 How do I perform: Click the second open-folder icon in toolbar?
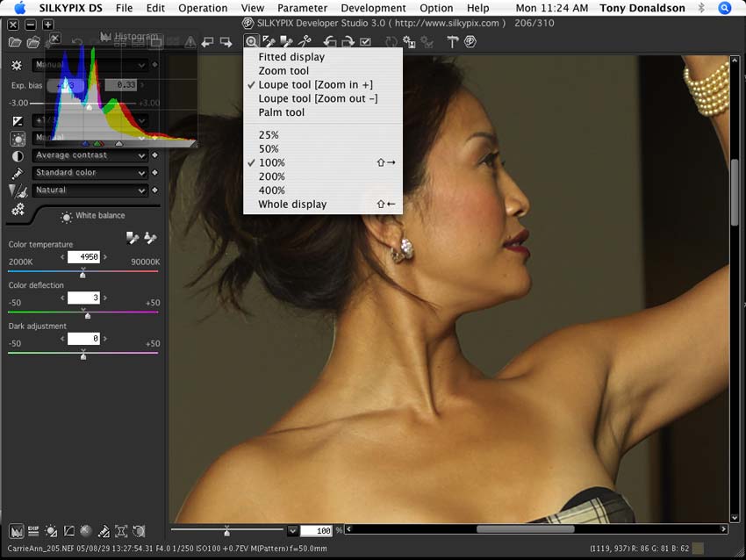point(33,42)
